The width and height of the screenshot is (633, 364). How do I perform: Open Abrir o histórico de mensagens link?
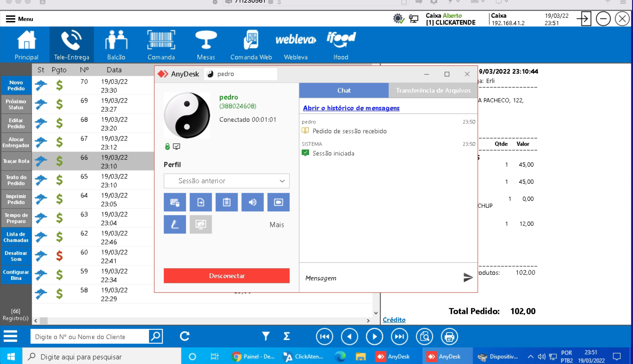pyautogui.click(x=351, y=108)
